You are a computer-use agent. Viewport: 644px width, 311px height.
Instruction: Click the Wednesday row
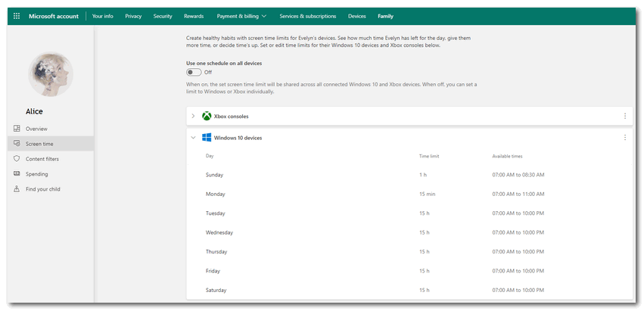click(x=409, y=232)
